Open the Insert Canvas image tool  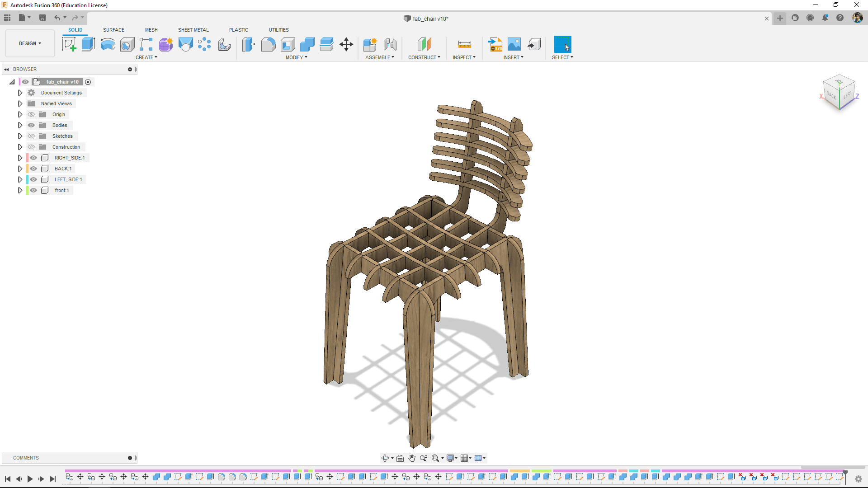[514, 44]
